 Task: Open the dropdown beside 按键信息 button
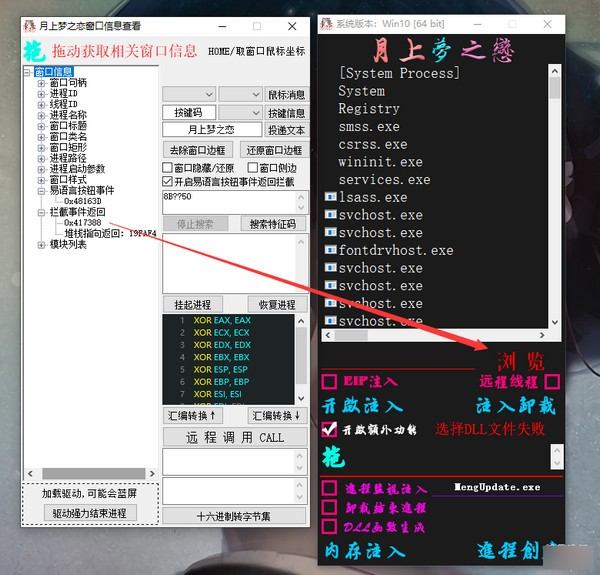tap(240, 112)
